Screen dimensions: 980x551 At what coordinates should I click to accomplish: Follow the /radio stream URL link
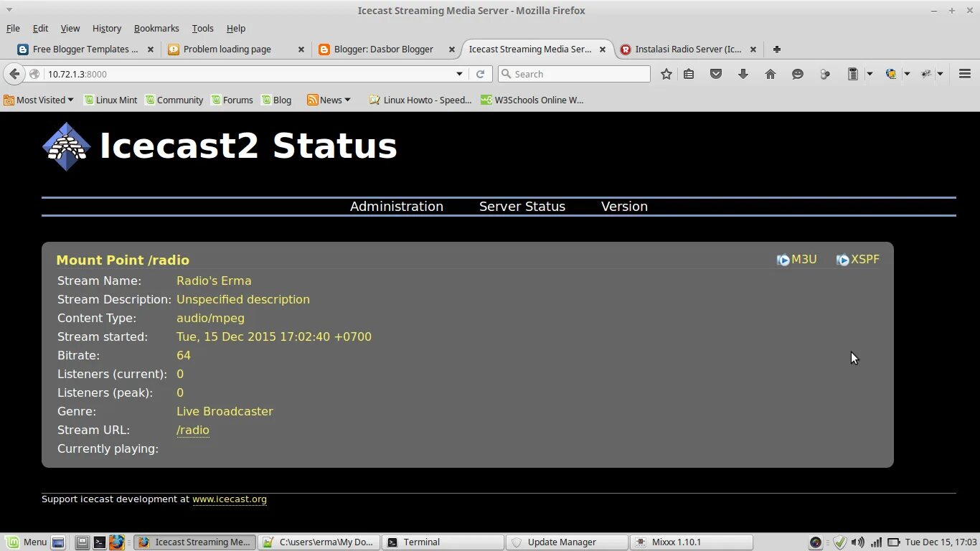click(x=193, y=430)
